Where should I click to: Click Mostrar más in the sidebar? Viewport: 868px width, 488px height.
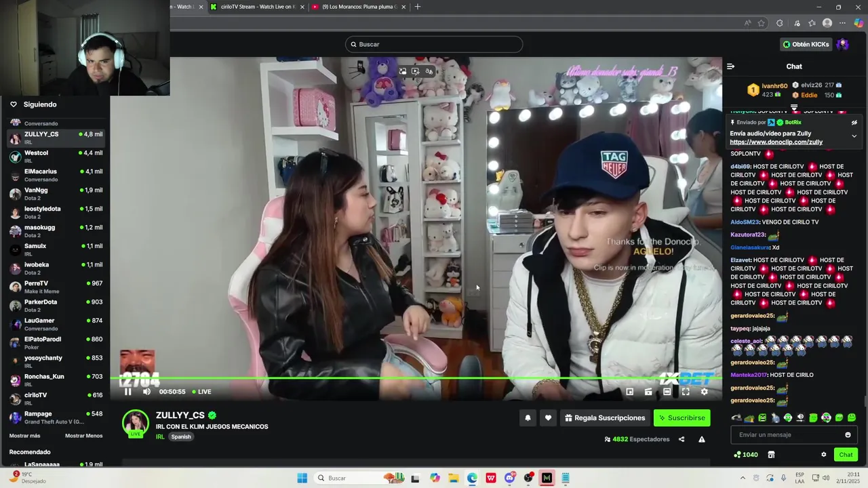pos(24,436)
